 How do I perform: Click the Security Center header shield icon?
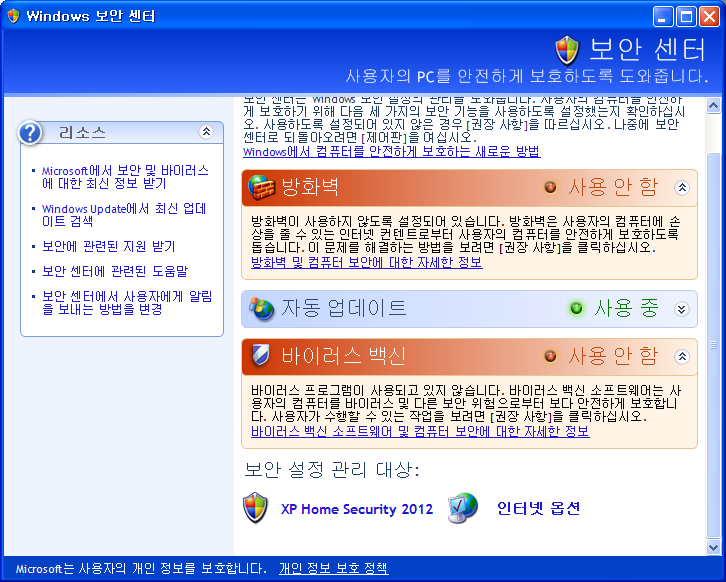(567, 50)
